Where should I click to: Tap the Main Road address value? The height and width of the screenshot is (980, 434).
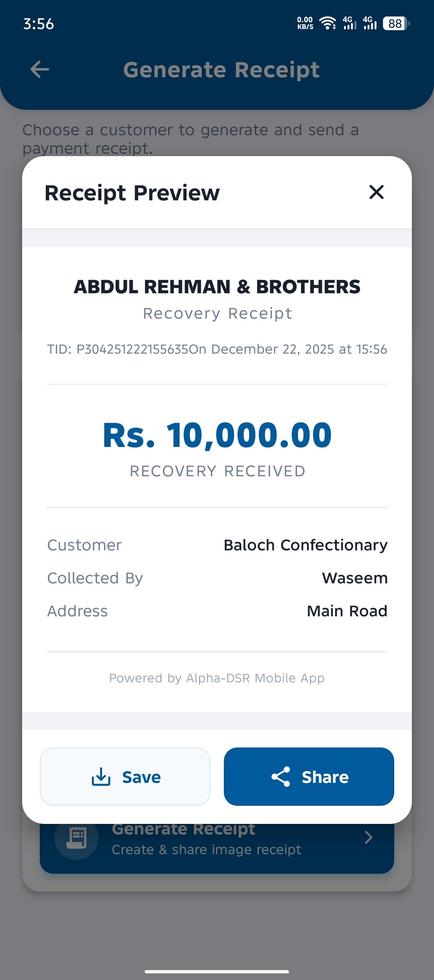click(x=347, y=611)
